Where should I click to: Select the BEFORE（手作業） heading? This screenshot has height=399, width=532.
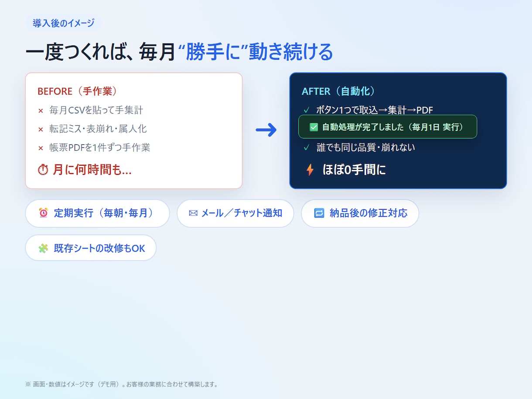(78, 91)
